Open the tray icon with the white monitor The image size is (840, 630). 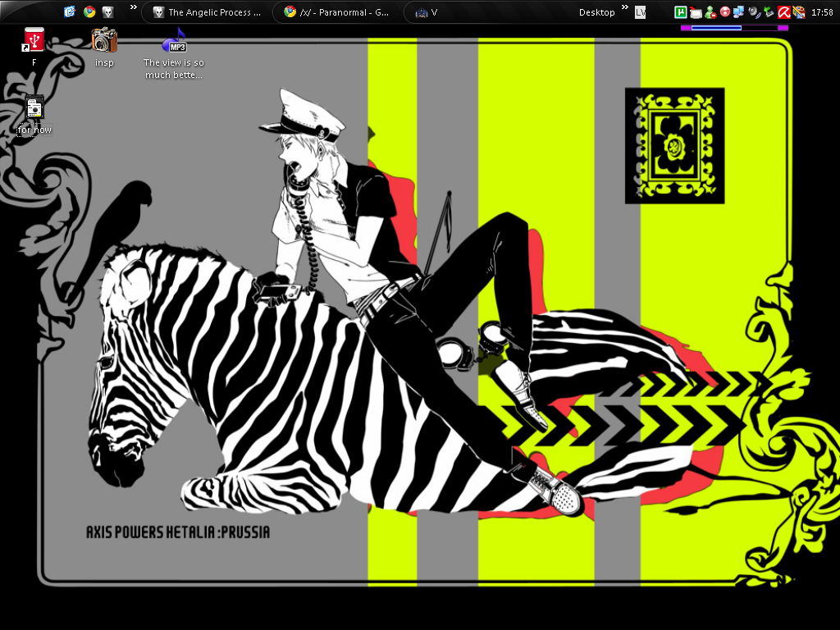click(696, 11)
